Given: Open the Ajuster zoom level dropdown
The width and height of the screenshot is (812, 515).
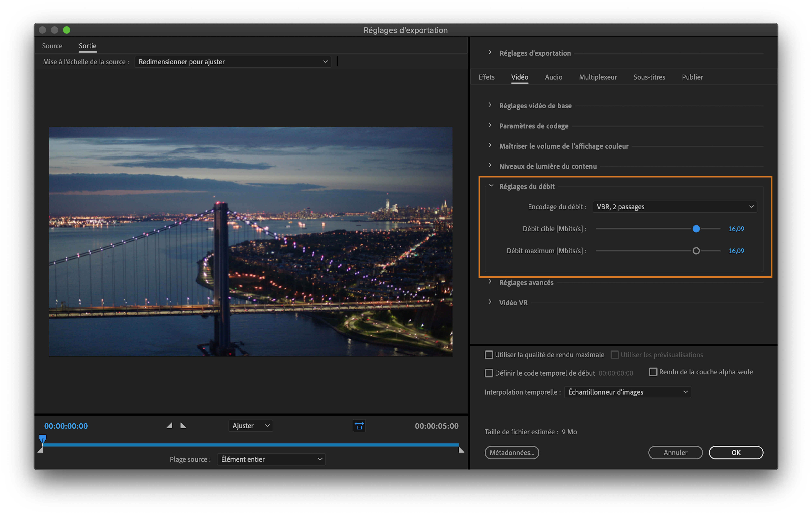Looking at the screenshot, I should coord(251,426).
